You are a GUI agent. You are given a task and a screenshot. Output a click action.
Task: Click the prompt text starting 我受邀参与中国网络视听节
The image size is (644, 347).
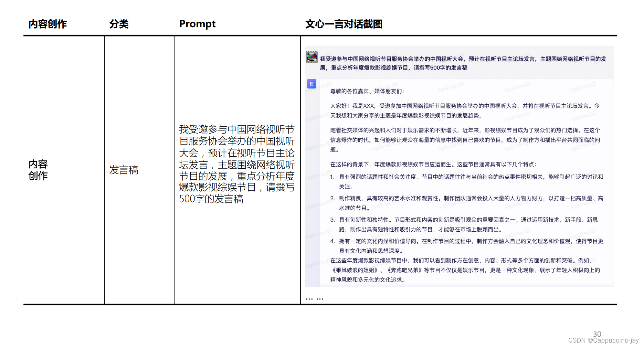tap(237, 164)
